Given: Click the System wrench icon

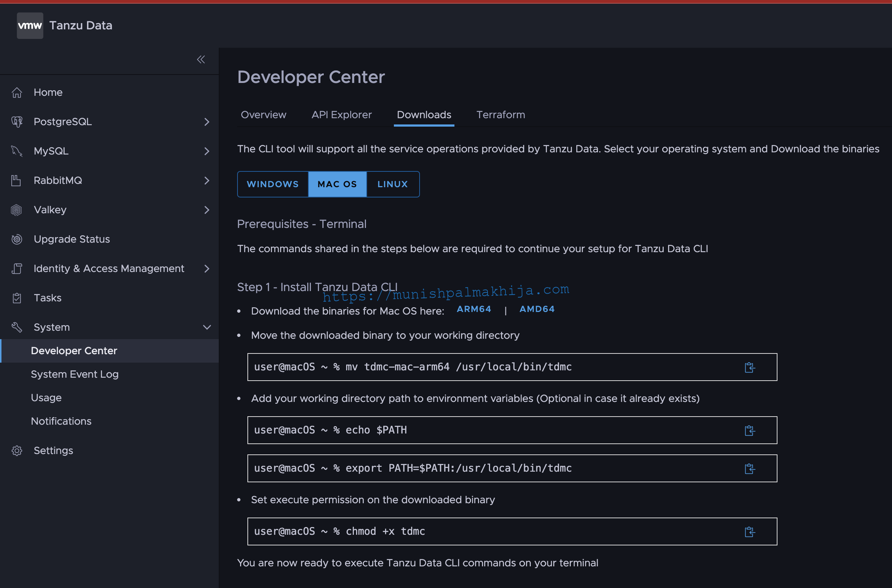Looking at the screenshot, I should [x=17, y=327].
